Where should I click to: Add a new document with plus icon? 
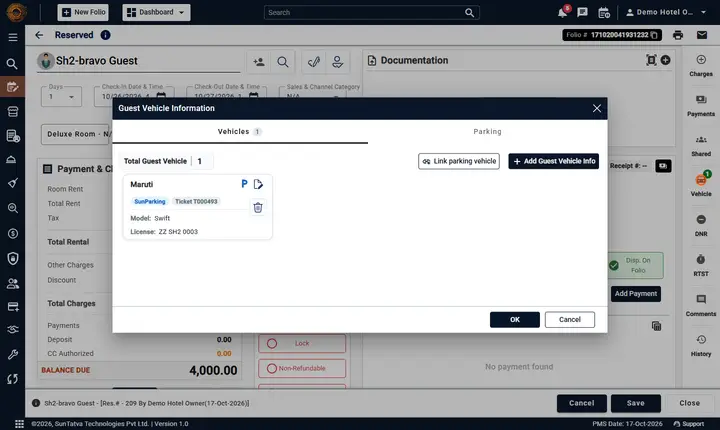(x=665, y=60)
